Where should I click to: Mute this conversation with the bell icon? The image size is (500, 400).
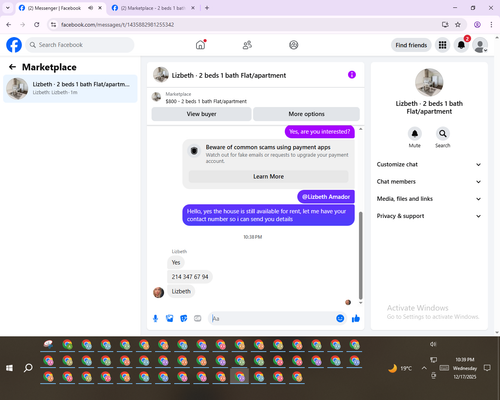(x=414, y=134)
